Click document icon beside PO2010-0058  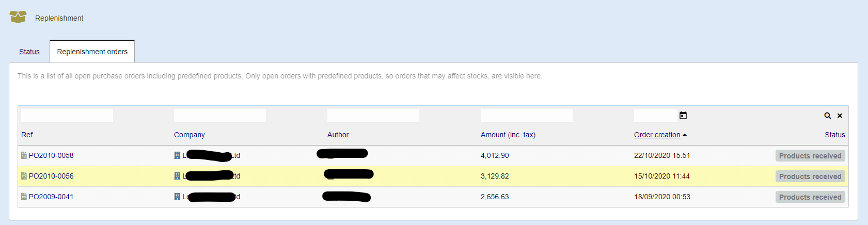[24, 155]
